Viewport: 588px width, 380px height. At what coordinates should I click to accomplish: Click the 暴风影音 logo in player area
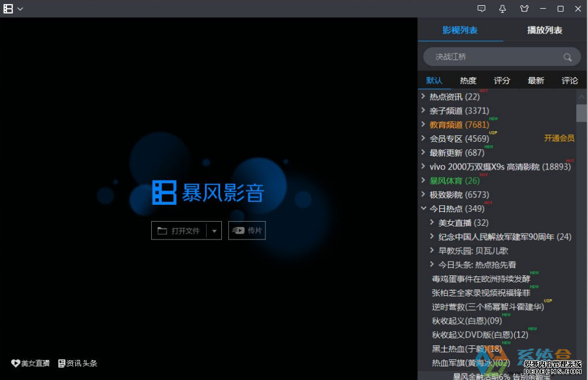coord(208,192)
